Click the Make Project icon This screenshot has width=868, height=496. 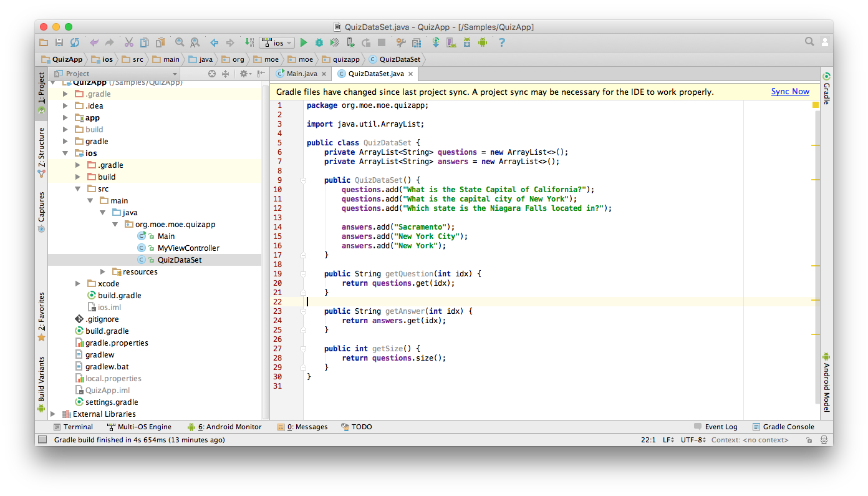249,42
